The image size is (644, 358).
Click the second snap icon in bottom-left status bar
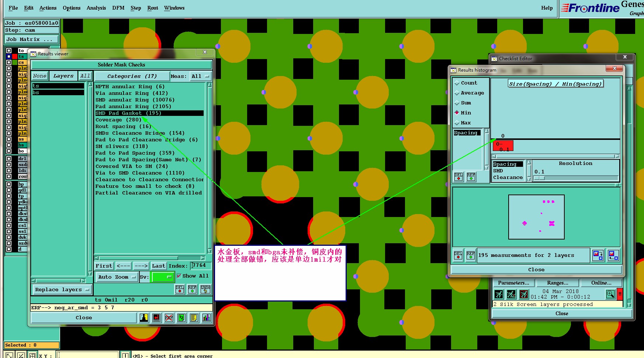click(21, 355)
